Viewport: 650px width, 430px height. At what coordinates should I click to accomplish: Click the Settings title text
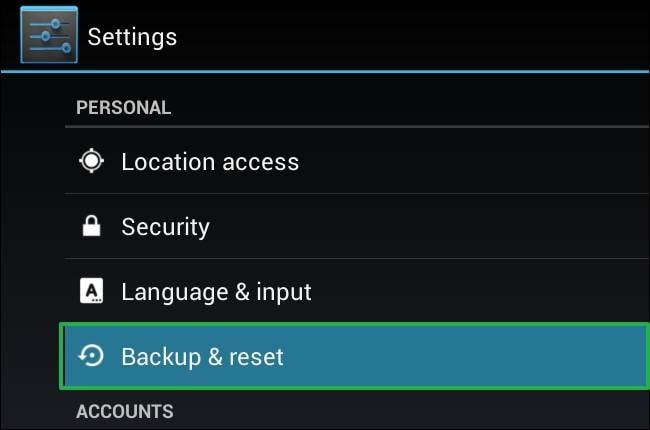tap(132, 37)
